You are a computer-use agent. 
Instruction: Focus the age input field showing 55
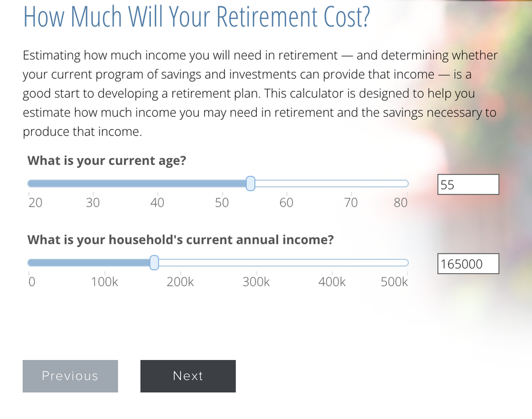(468, 185)
